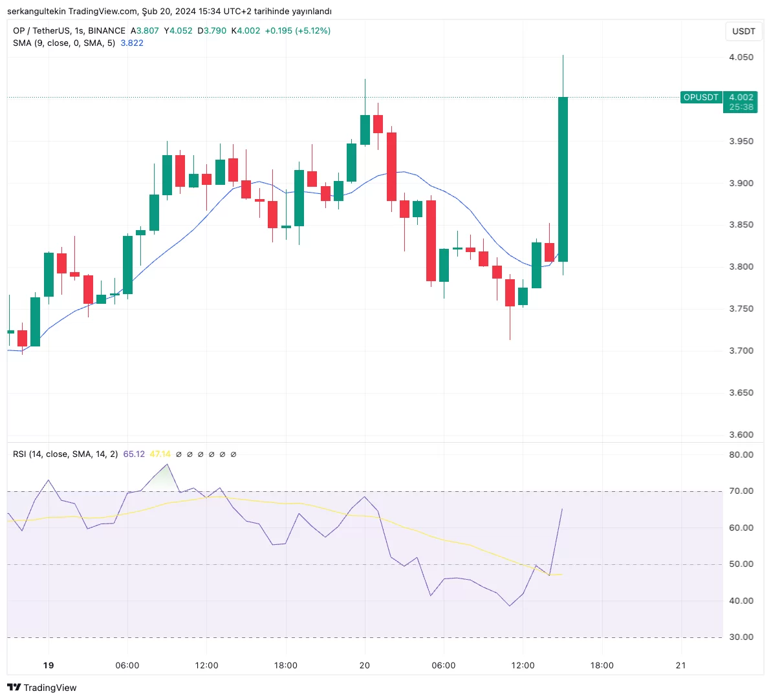Click the blue SMA value 3.822
The width and height of the screenshot is (771, 700).
[x=132, y=43]
